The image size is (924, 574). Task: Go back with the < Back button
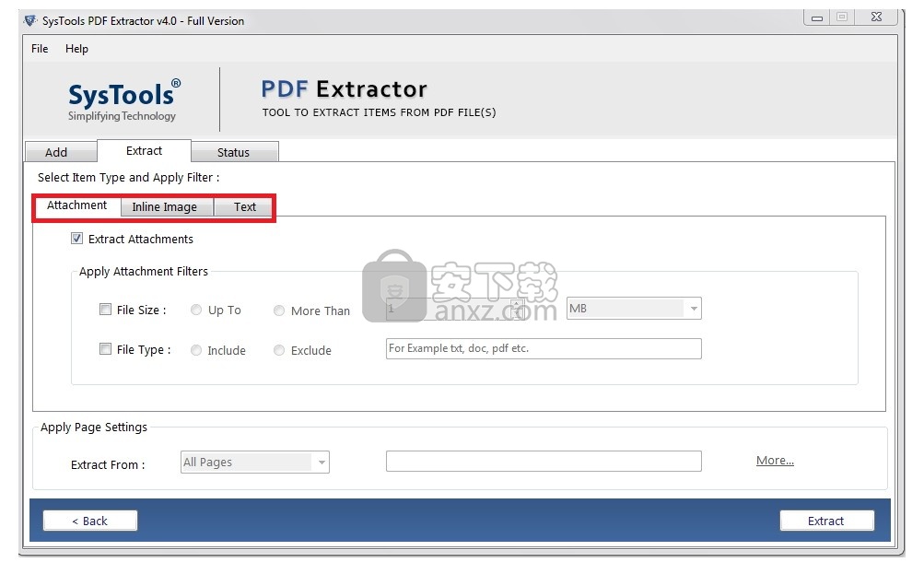click(90, 521)
